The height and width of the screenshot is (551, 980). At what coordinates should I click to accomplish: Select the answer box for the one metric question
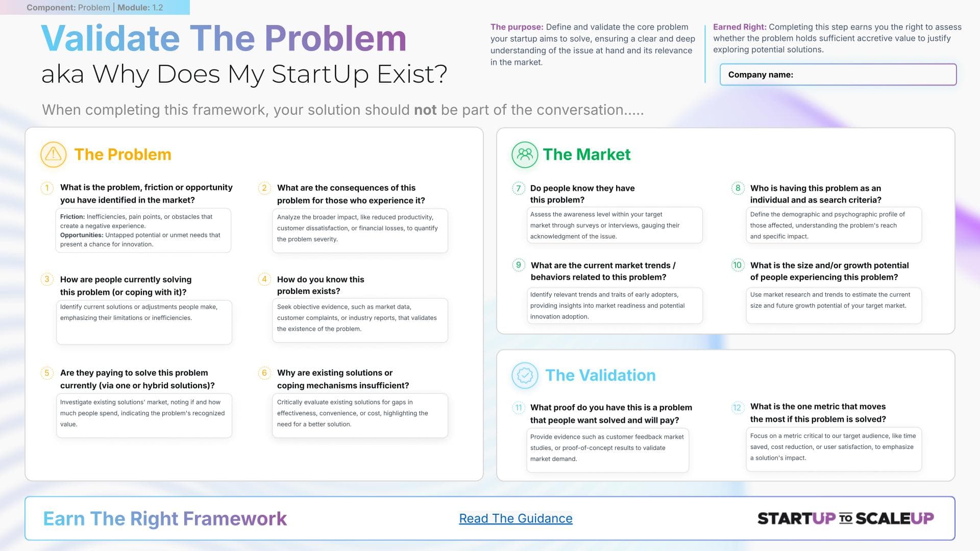834,449
